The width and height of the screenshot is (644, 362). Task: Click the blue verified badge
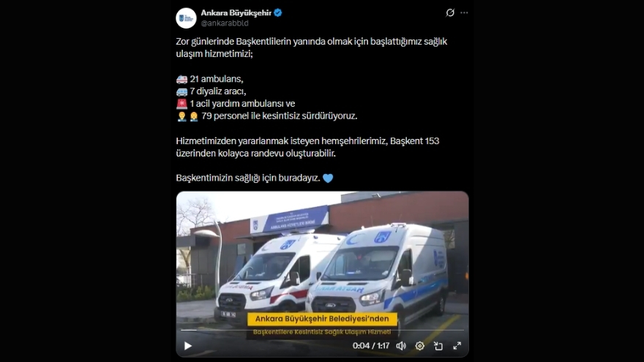278,12
